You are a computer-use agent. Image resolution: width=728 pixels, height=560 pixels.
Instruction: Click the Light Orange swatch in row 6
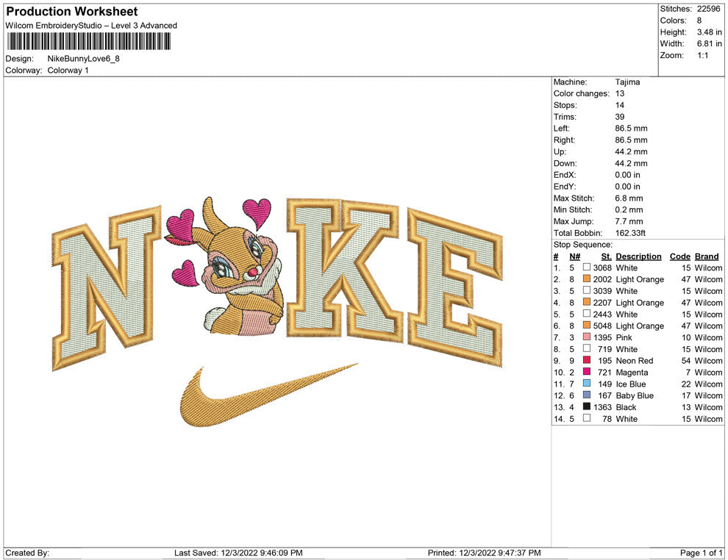(587, 326)
